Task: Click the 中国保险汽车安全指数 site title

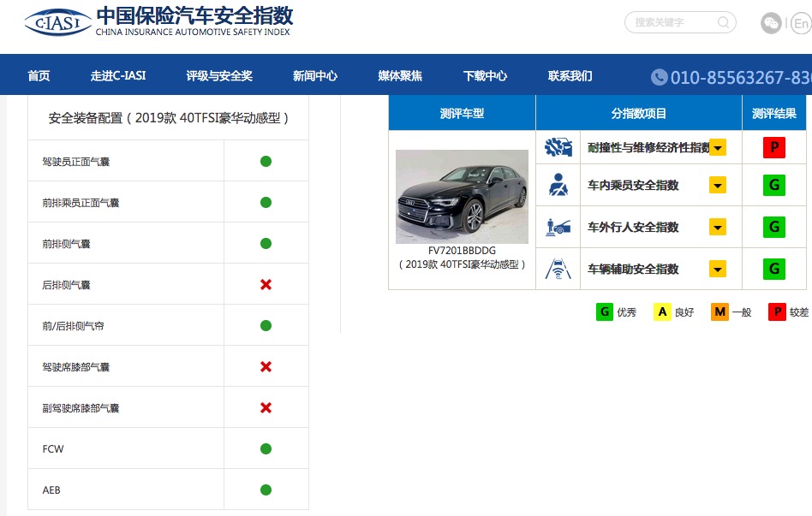Action: [194, 15]
